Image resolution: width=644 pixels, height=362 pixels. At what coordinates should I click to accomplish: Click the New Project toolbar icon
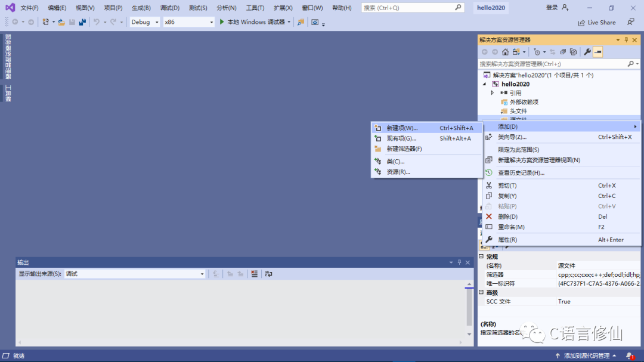click(x=45, y=22)
